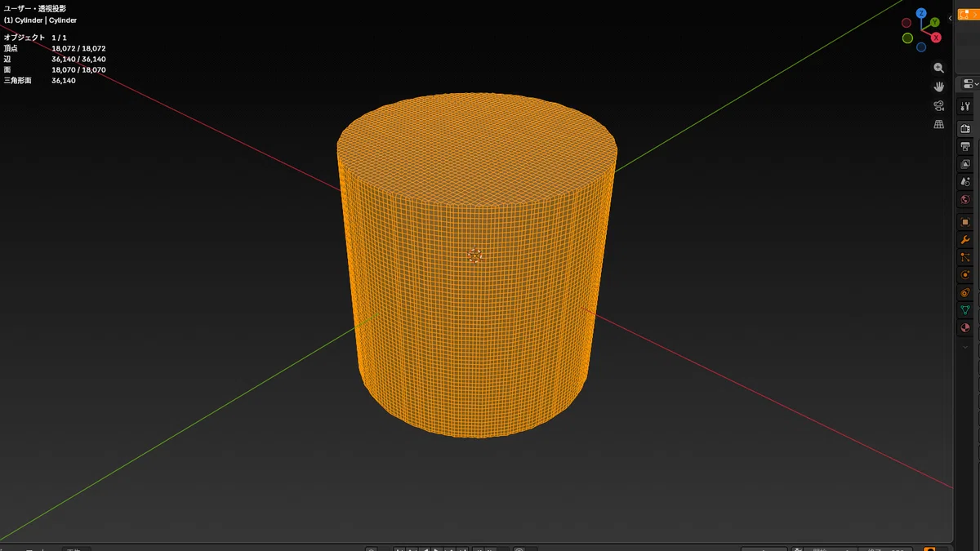The image size is (980, 551).
Task: Click the vertex value '18,072 / 18,072'
Action: tap(78, 48)
